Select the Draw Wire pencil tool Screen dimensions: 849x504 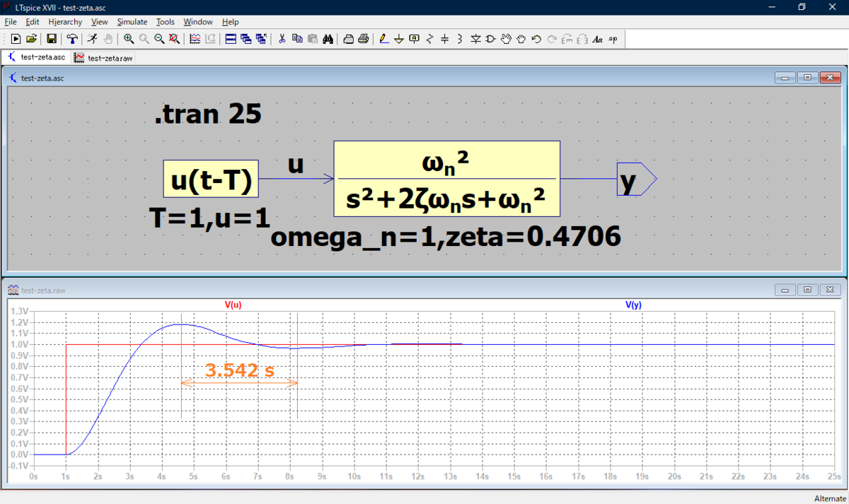pos(384,39)
